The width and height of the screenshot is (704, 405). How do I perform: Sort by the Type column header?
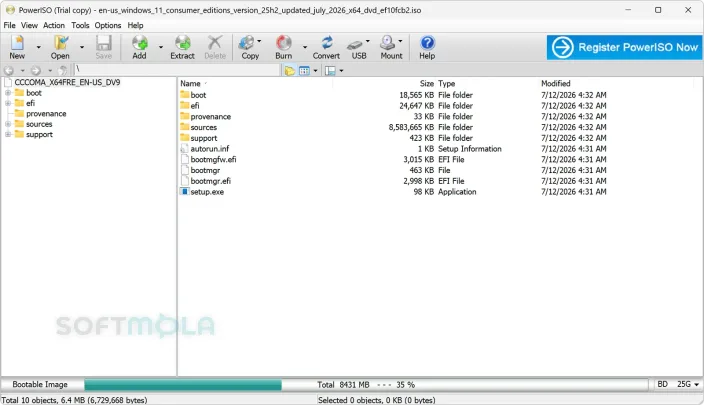coord(446,84)
